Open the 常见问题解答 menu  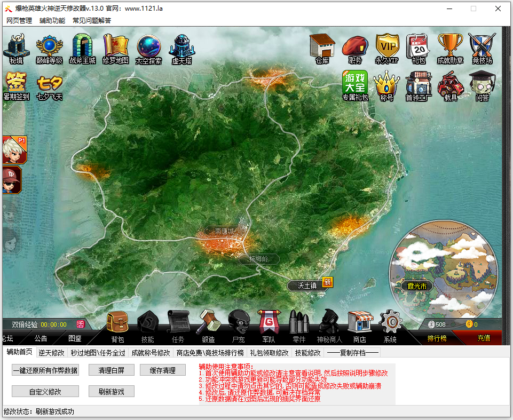(x=92, y=21)
